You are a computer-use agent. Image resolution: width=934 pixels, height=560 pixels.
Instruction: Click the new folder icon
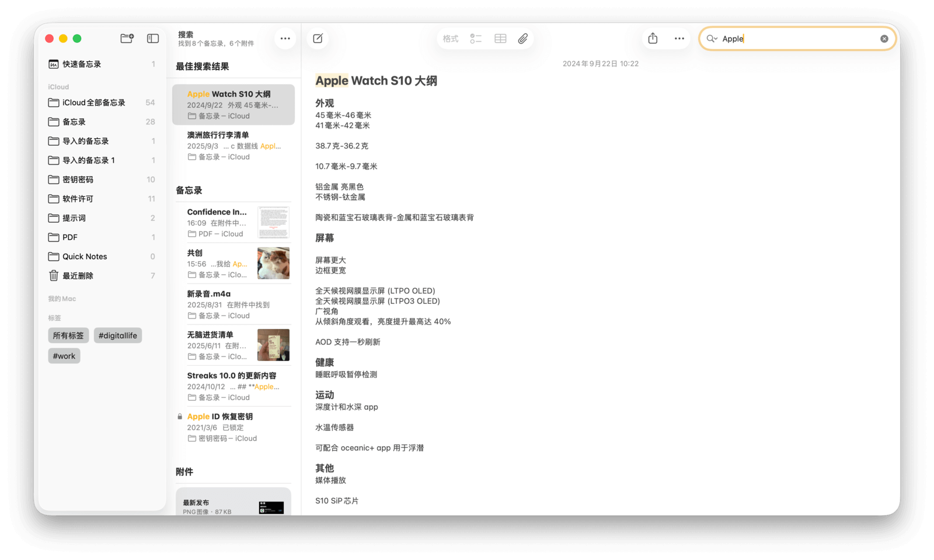127,38
